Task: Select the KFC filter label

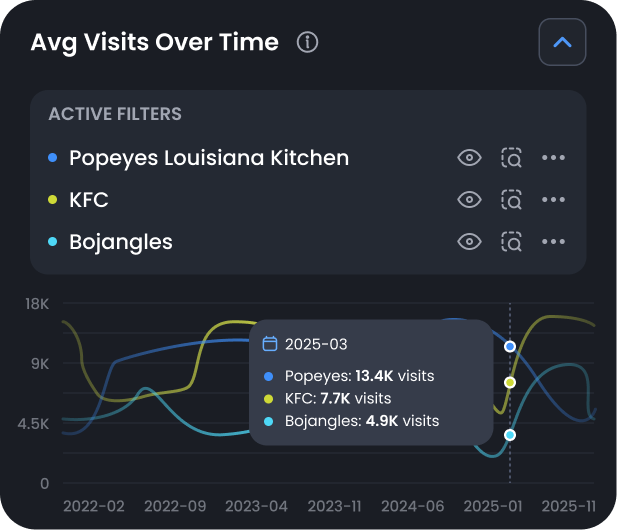Action: point(89,200)
